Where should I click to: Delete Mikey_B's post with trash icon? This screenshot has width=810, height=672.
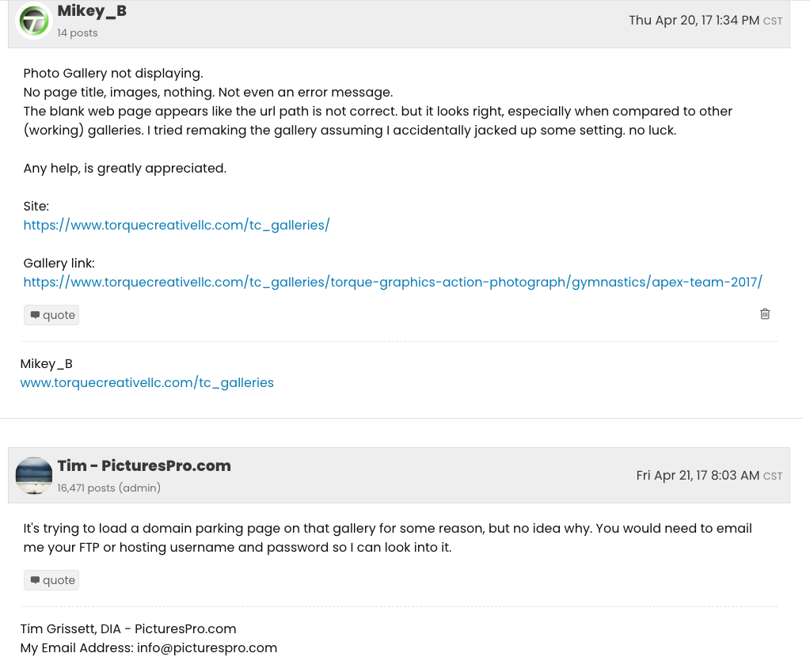765,314
